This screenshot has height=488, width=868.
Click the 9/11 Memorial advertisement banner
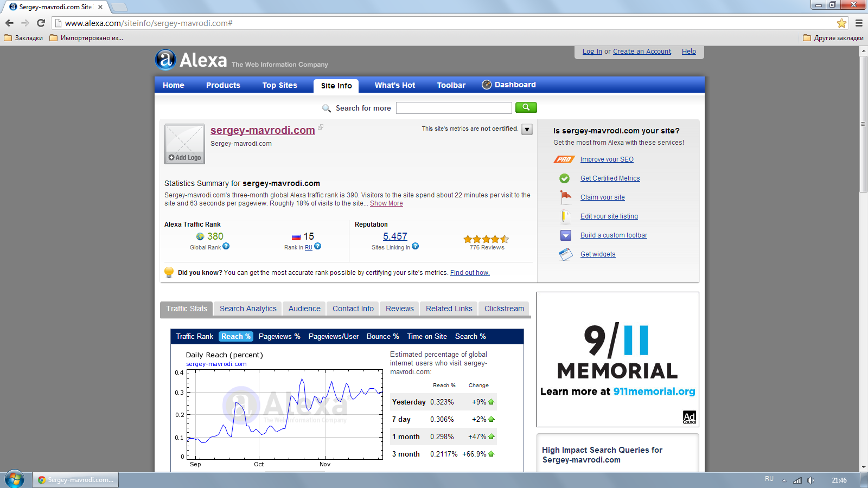pos(618,359)
